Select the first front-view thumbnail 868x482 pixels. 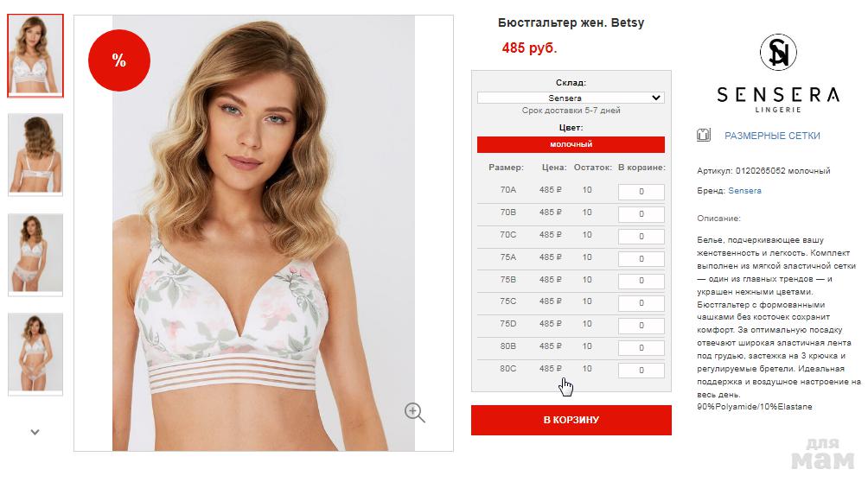click(35, 55)
